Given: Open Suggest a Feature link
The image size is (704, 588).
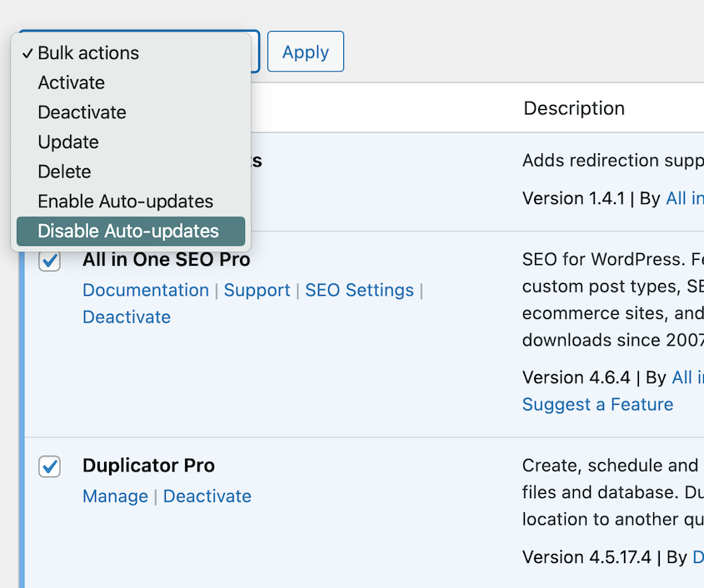Looking at the screenshot, I should (x=597, y=405).
